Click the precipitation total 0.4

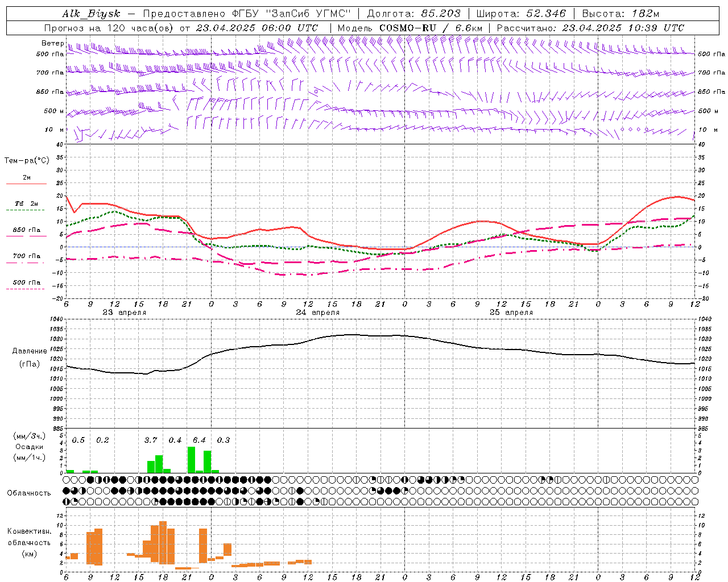tap(175, 440)
